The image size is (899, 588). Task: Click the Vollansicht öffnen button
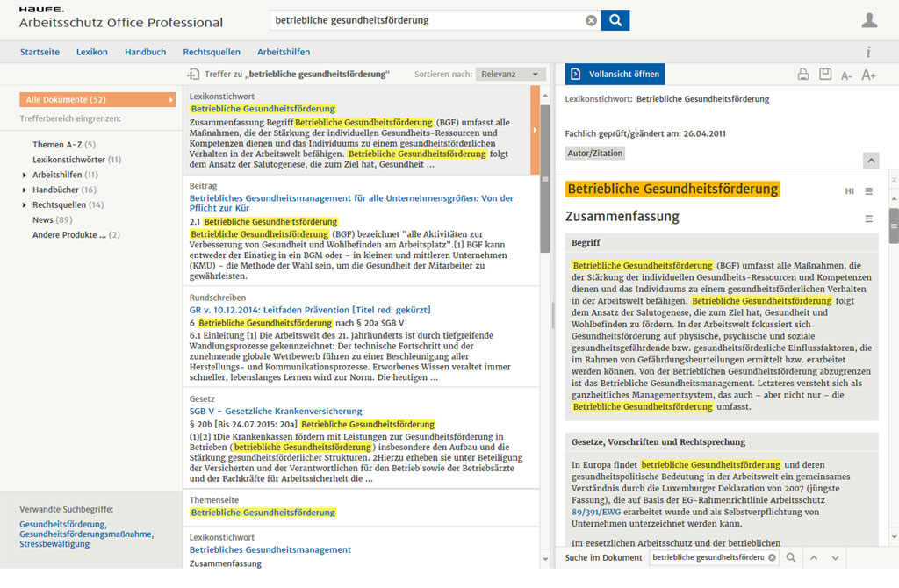pyautogui.click(x=615, y=74)
